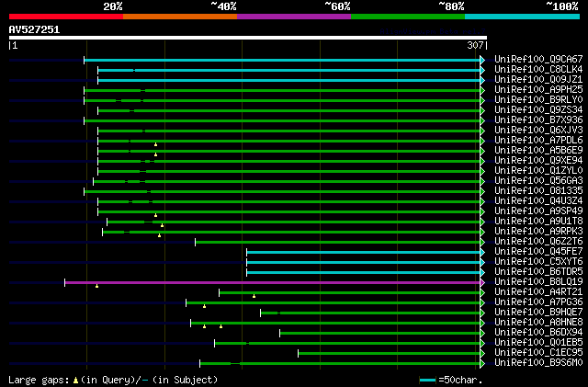The height and width of the screenshot is (387, 588).
Task: Select the UniRef100_Q01EB5 label
Action: coord(538,343)
